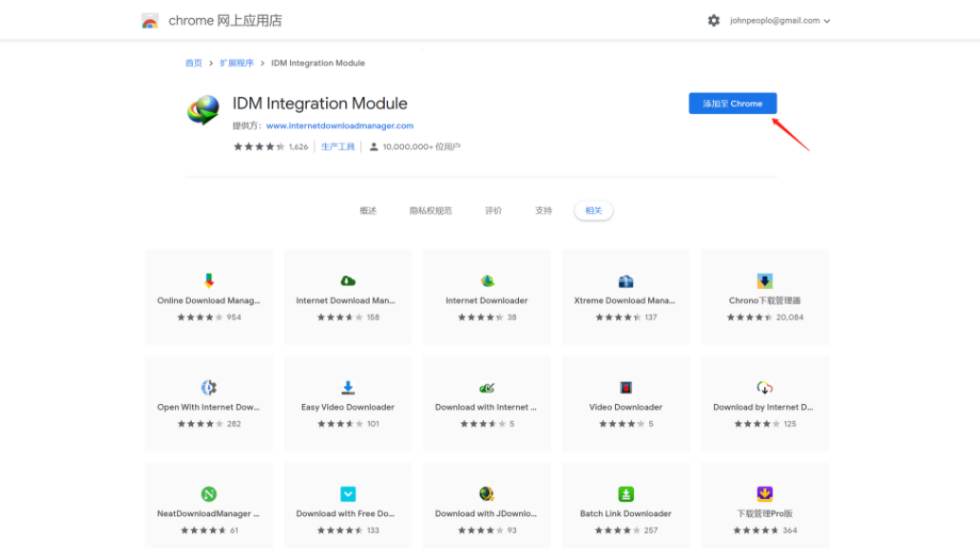Switch to the 概述 tab

click(368, 211)
